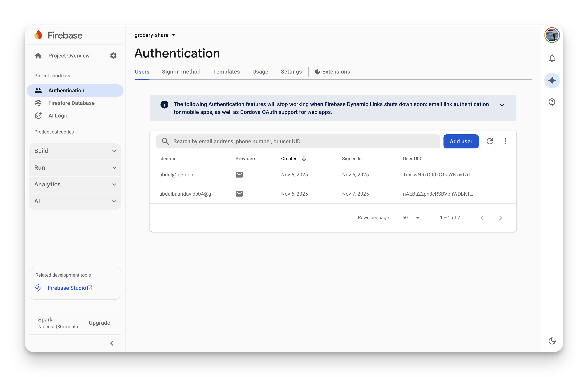Open the Rows per page dropdown
Image resolution: width=588 pixels, height=377 pixels.
[411, 217]
